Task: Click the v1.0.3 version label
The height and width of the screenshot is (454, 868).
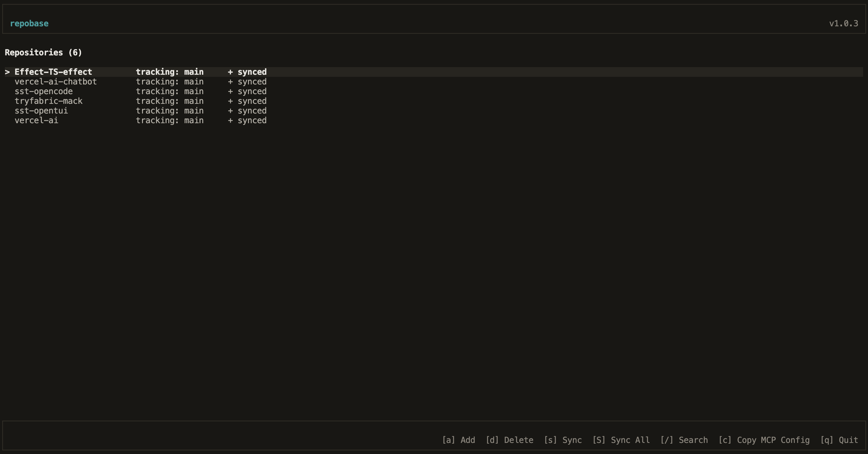Action: pyautogui.click(x=844, y=24)
